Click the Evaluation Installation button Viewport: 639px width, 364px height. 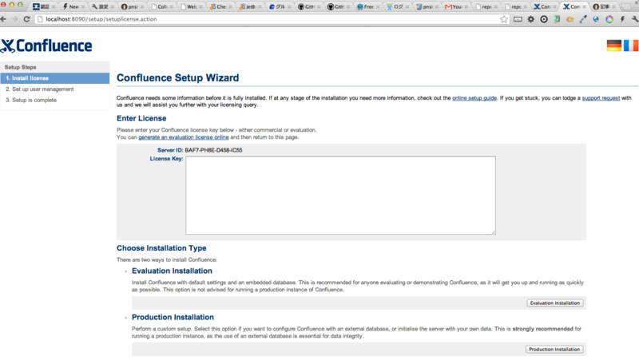555,303
